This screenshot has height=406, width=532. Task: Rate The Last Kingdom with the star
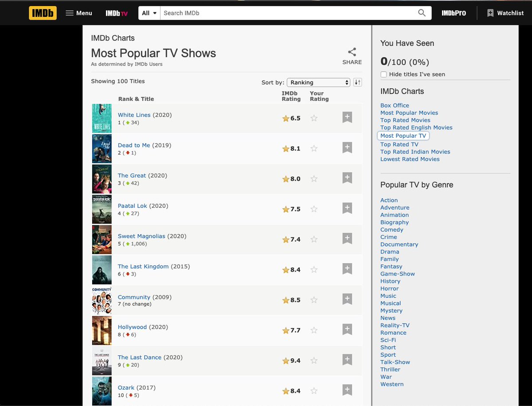tap(314, 269)
